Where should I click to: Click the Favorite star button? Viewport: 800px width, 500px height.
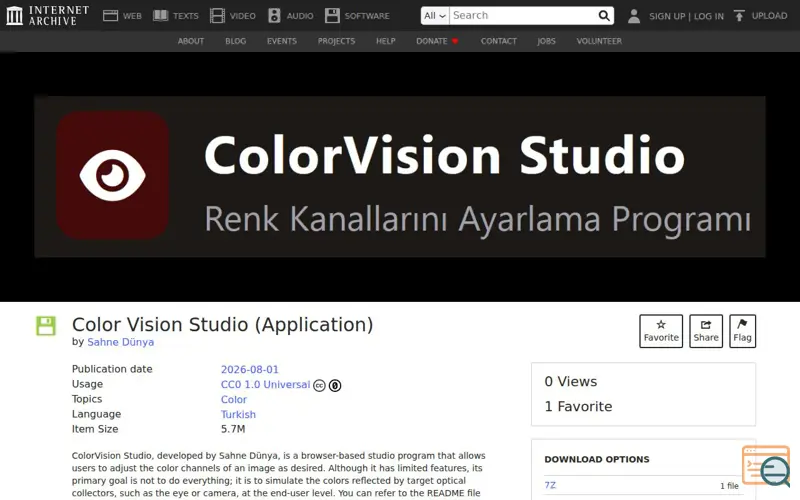click(661, 331)
